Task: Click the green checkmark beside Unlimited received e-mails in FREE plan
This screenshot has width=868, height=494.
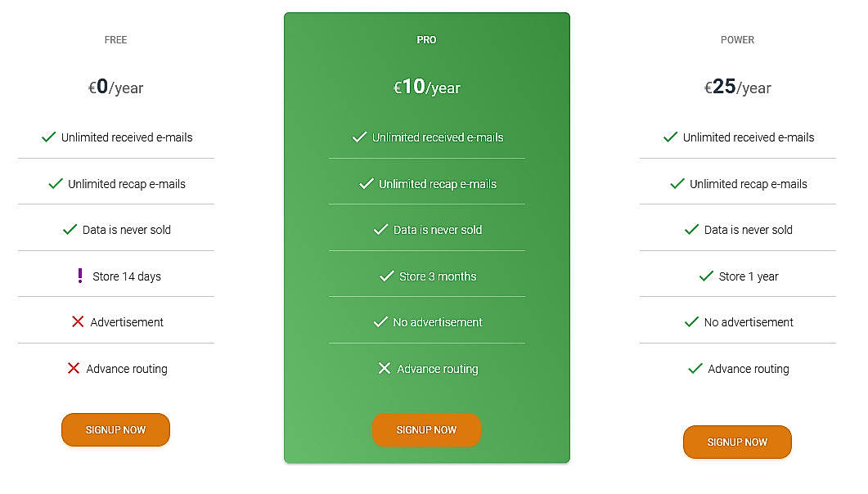Action: 48,137
